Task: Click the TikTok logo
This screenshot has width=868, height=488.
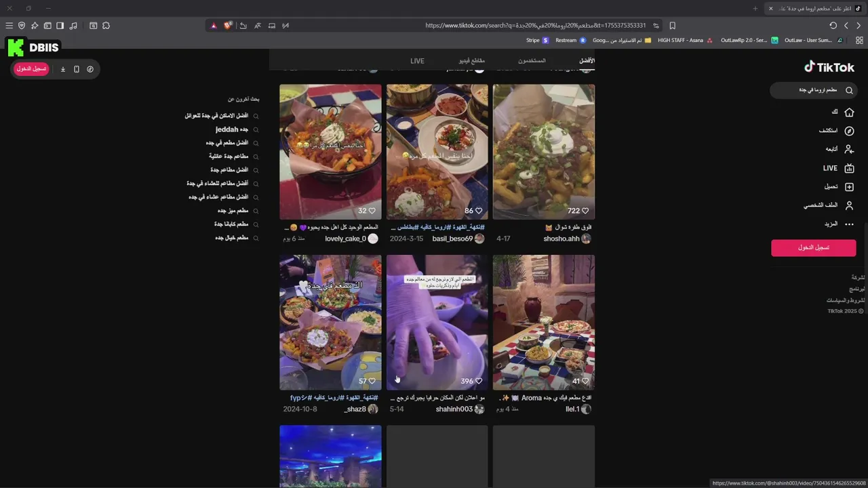Action: pos(829,67)
